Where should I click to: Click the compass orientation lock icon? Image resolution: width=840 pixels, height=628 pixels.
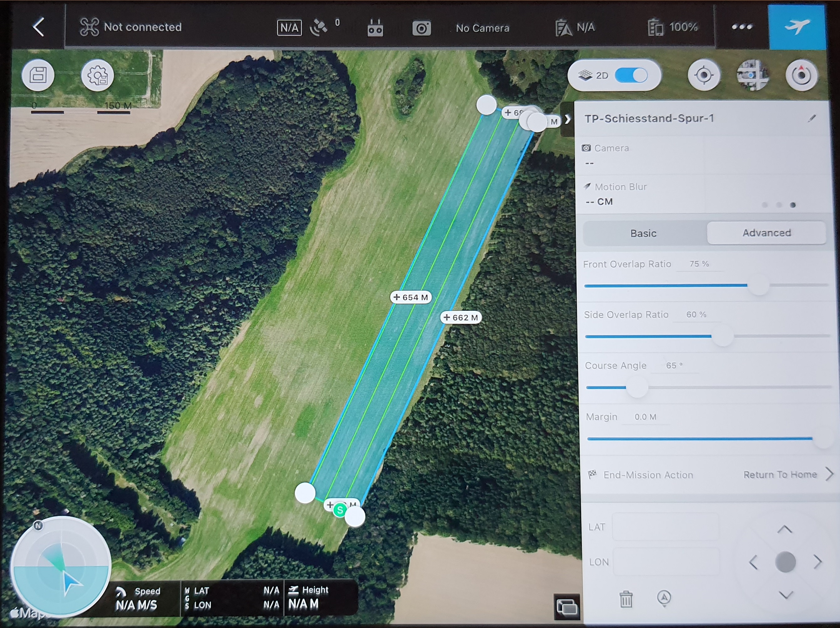click(801, 75)
